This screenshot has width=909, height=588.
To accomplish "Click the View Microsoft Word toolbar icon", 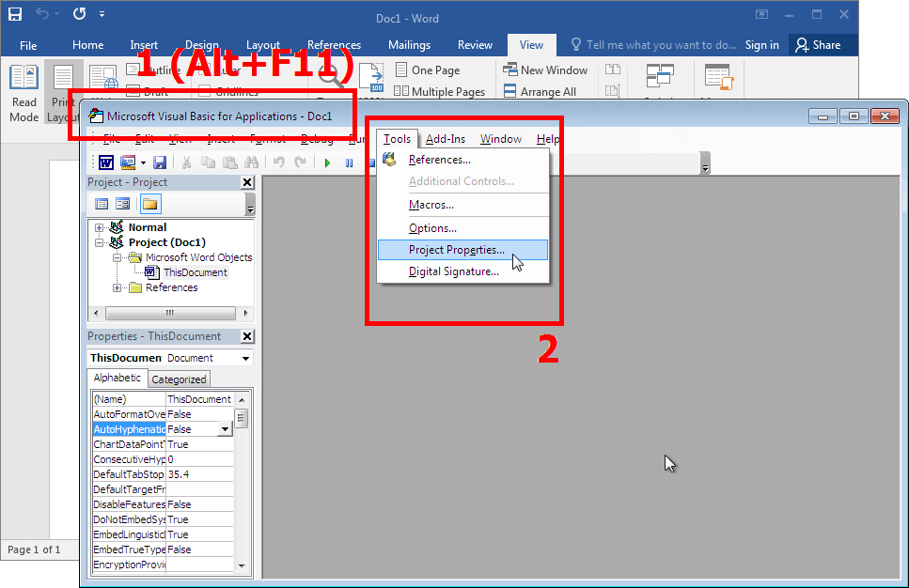I will click(106, 162).
